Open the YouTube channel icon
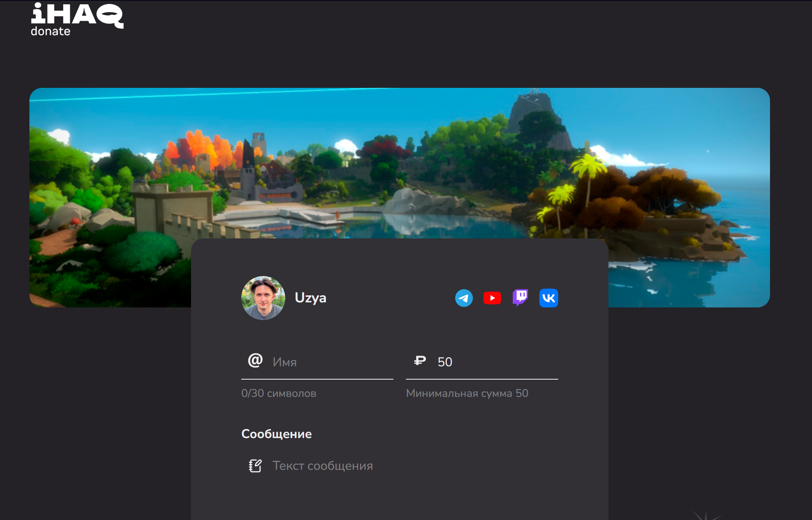Viewport: 812px width, 520px height. [492, 298]
